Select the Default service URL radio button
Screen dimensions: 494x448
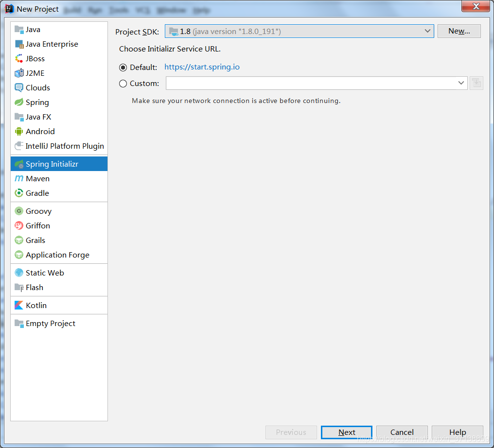point(123,68)
